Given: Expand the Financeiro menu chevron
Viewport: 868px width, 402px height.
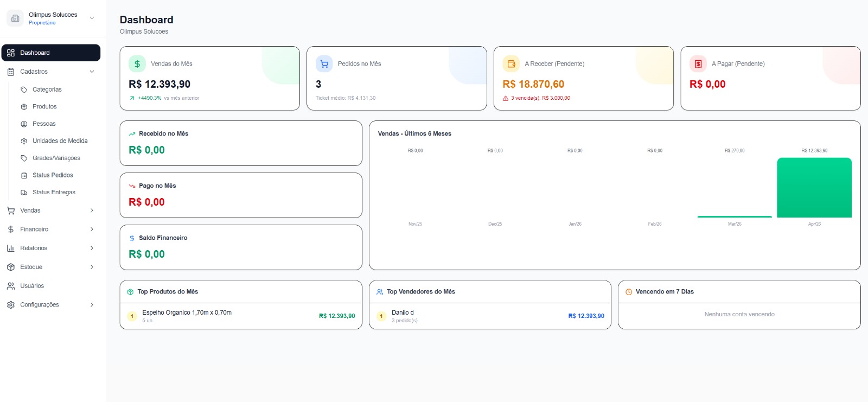Looking at the screenshot, I should tap(92, 229).
